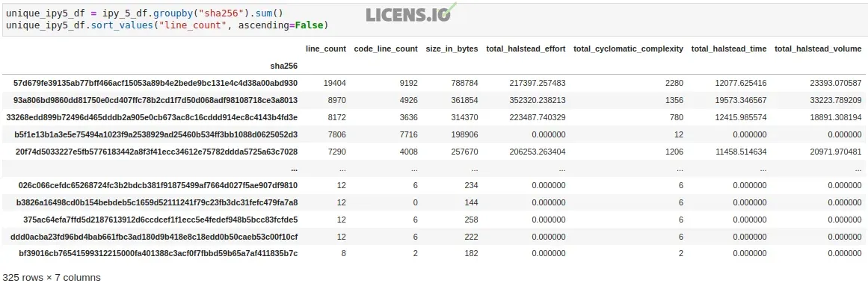Click the halstead time value 11458.514634

pos(741,152)
